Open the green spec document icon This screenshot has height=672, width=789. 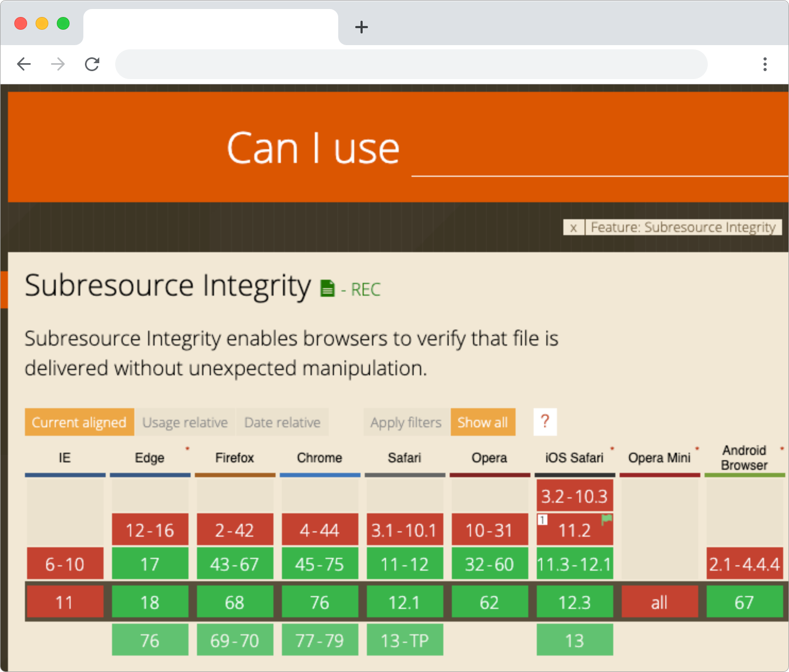pyautogui.click(x=328, y=288)
